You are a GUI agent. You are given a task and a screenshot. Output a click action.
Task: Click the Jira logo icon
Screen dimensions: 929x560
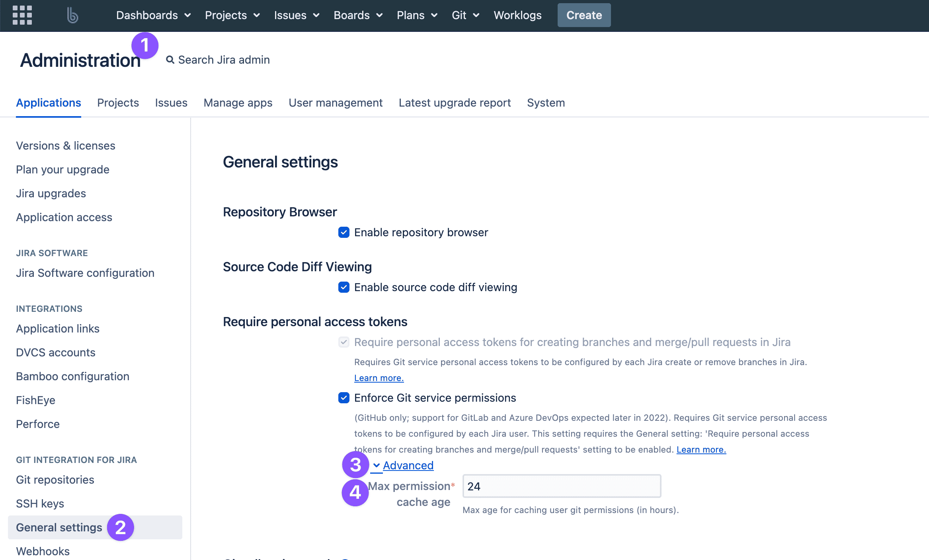(x=72, y=15)
